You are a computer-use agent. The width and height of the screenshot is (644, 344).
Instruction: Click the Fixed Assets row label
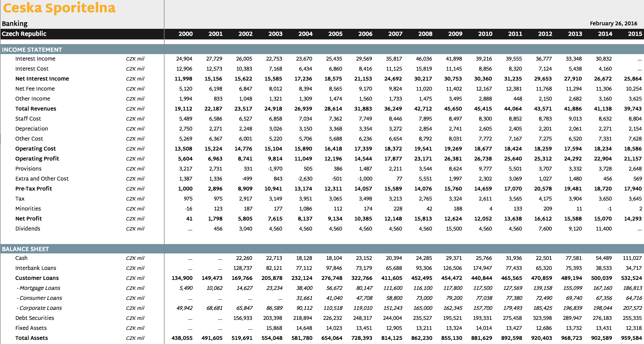coord(31,328)
